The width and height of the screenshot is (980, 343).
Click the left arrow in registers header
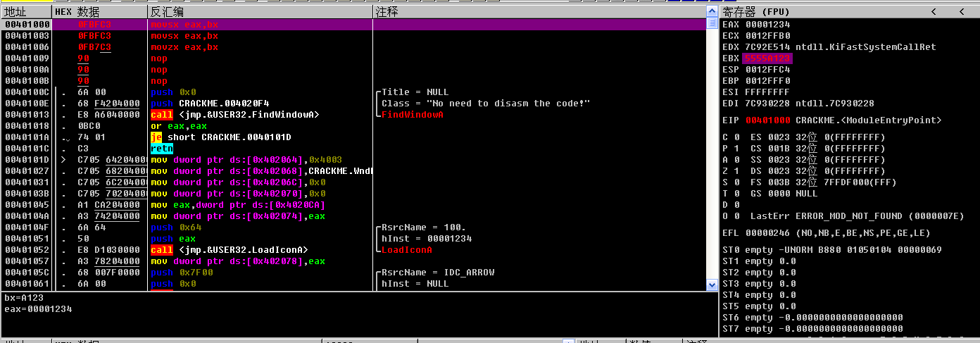click(x=934, y=12)
